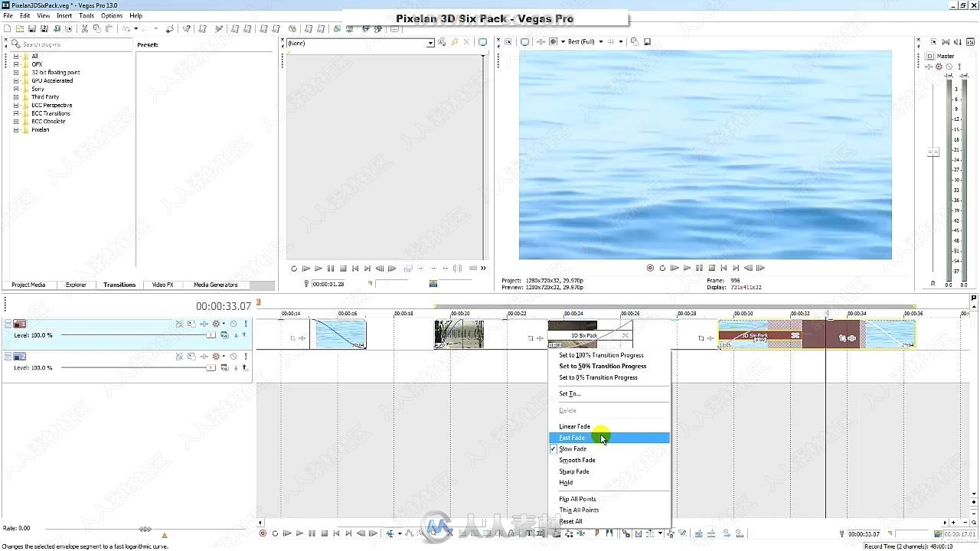This screenshot has height=551, width=980.
Task: Expand the OFX plugin folder
Action: point(15,64)
